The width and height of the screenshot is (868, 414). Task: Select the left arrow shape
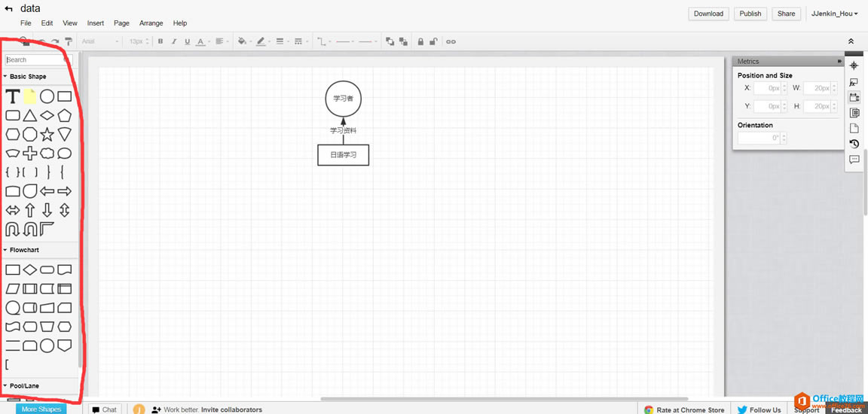click(47, 191)
